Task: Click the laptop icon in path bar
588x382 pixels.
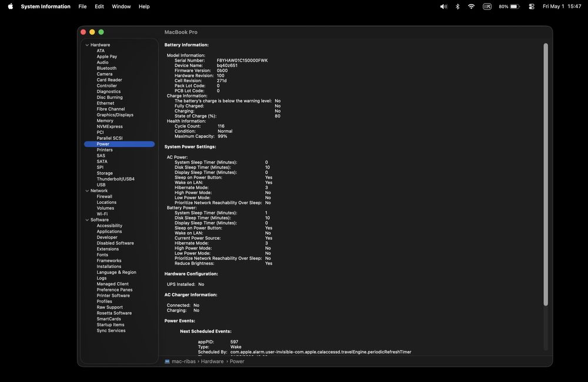Action: point(167,361)
